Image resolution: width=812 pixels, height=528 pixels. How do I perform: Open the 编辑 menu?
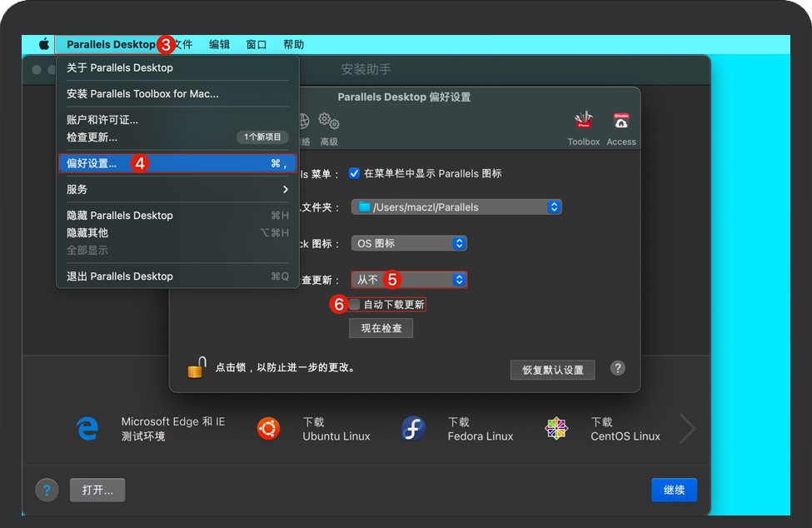click(x=219, y=44)
